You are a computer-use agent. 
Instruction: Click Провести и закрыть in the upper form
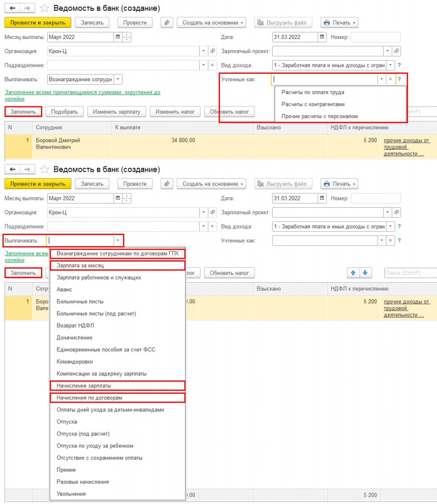click(38, 23)
